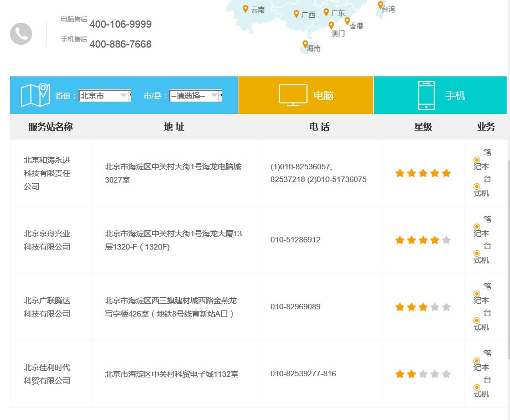Select 笔记本 radio for 北京佳利时代 row

coord(477,361)
